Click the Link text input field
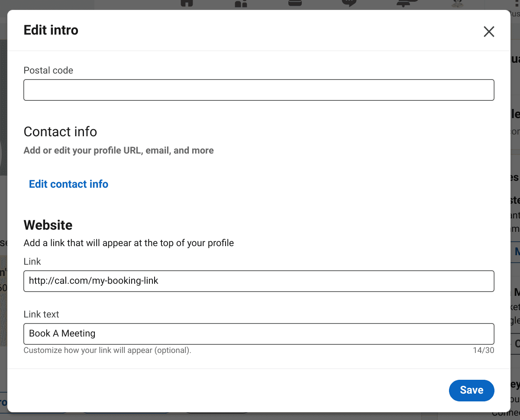This screenshot has width=520, height=420. point(259,334)
